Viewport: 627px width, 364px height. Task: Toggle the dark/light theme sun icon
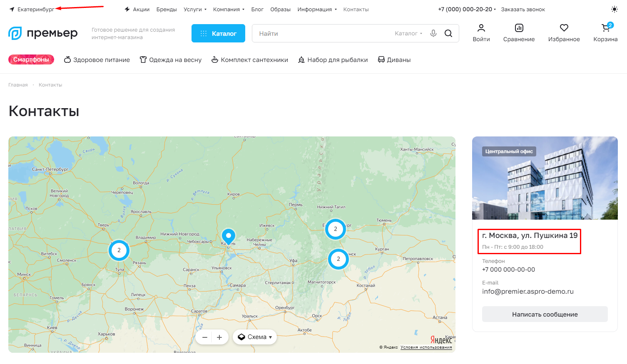point(615,9)
